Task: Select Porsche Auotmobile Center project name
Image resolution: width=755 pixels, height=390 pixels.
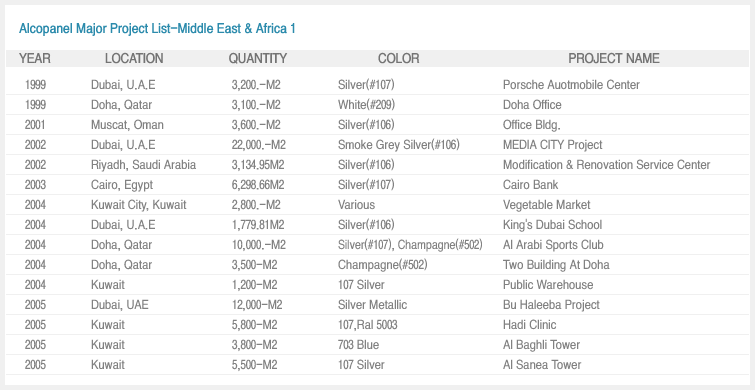Action: (571, 85)
